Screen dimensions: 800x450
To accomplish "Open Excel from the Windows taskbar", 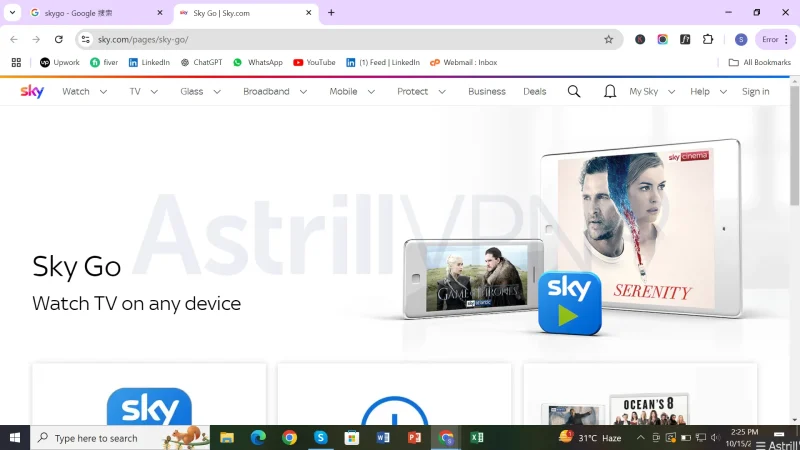I will (477, 438).
